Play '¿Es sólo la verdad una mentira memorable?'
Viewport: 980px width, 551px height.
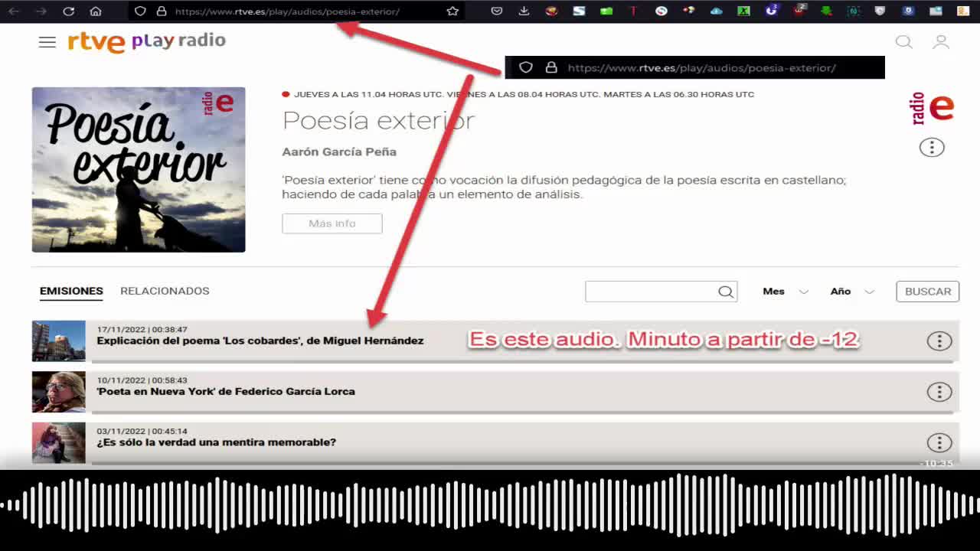pos(217,442)
